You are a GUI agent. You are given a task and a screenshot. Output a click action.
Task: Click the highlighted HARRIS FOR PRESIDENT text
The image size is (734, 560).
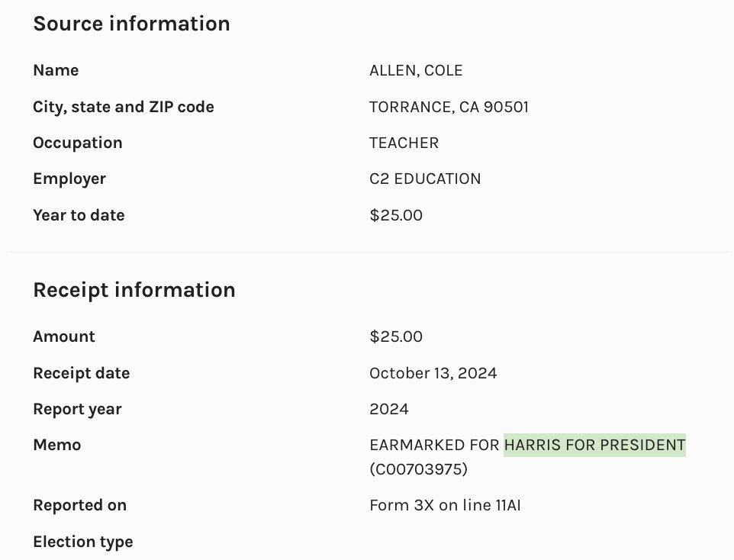tap(594, 445)
